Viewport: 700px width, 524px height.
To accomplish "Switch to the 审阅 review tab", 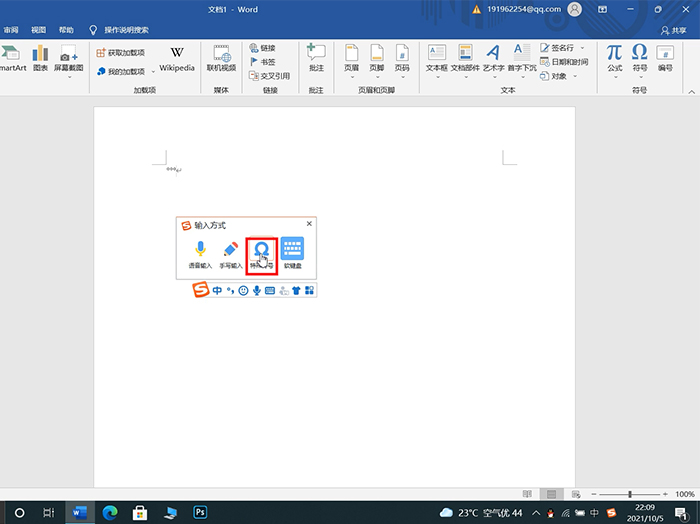I will point(11,30).
